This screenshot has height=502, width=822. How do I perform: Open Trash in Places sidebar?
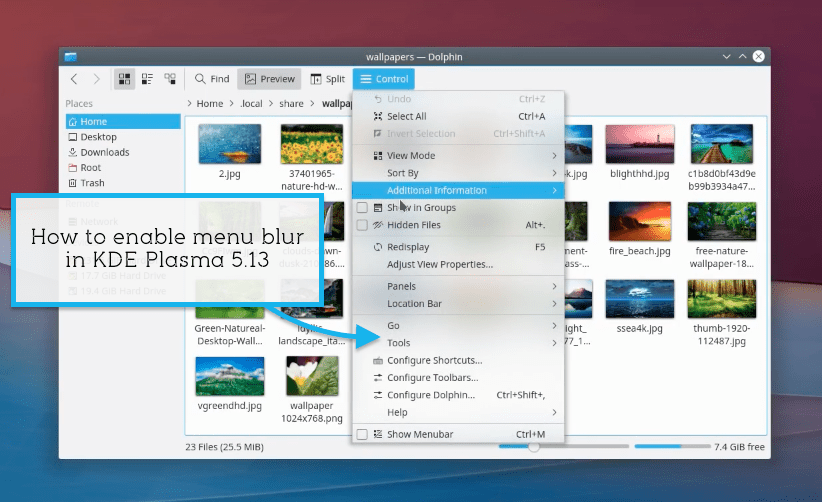pos(92,183)
